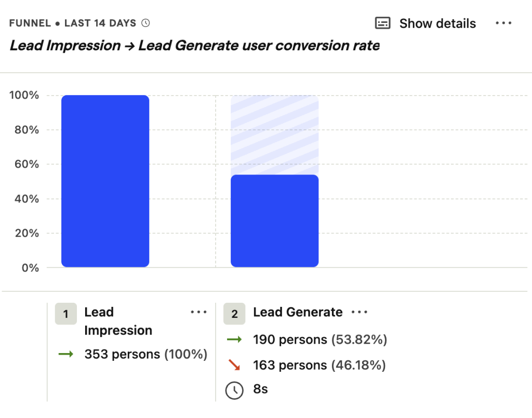Viewport: 532px width, 418px height.
Task: Click the step 2 number badge
Action: click(234, 314)
